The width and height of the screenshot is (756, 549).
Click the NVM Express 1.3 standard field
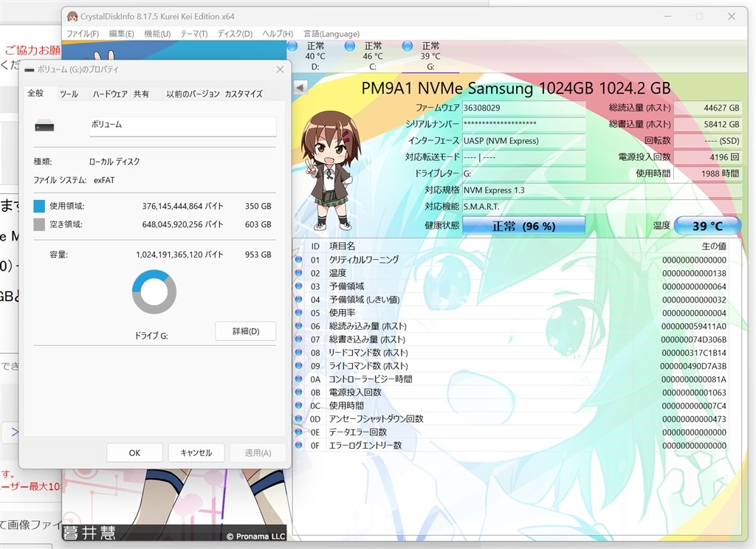(x=602, y=190)
